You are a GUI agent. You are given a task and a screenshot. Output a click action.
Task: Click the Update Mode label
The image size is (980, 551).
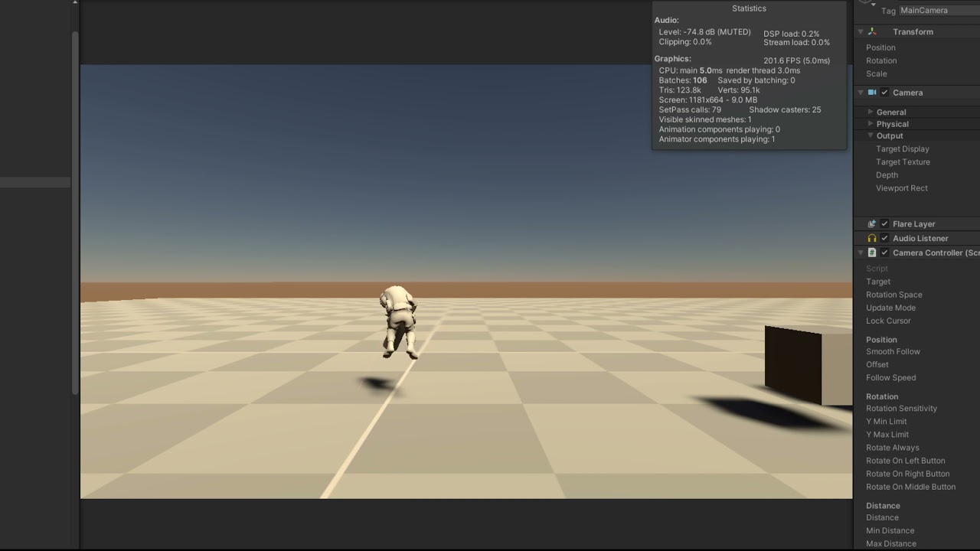[890, 308]
